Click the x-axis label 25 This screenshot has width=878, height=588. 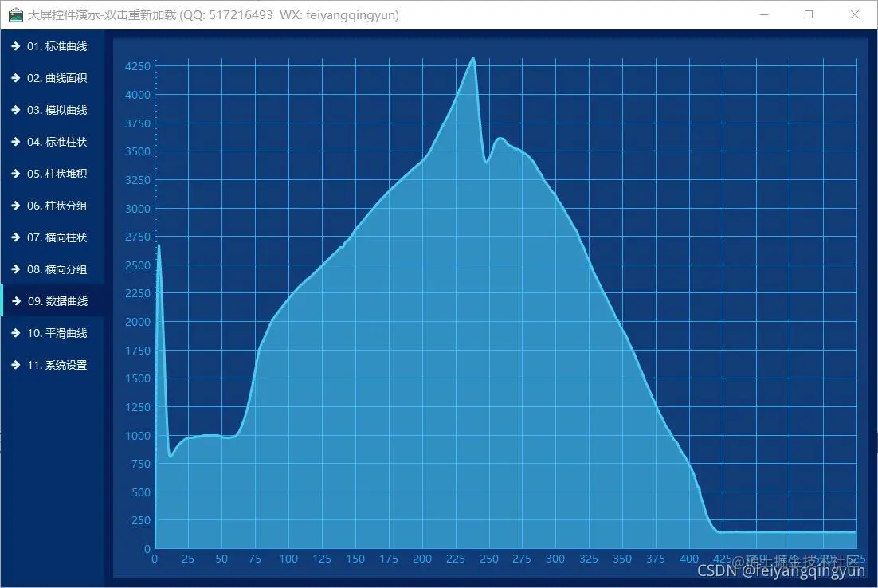pos(188,559)
